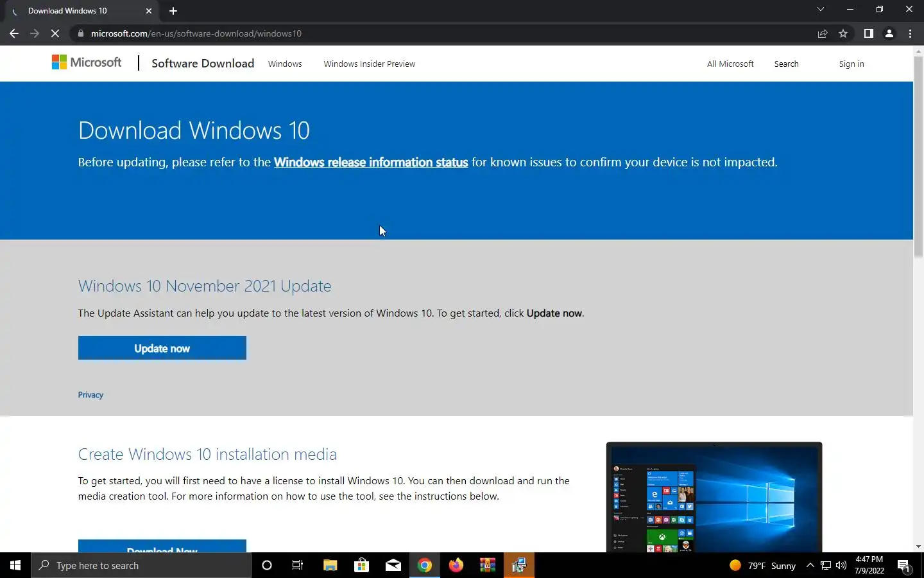The height and width of the screenshot is (578, 924).
Task: Click Sign in link
Action: click(x=851, y=64)
